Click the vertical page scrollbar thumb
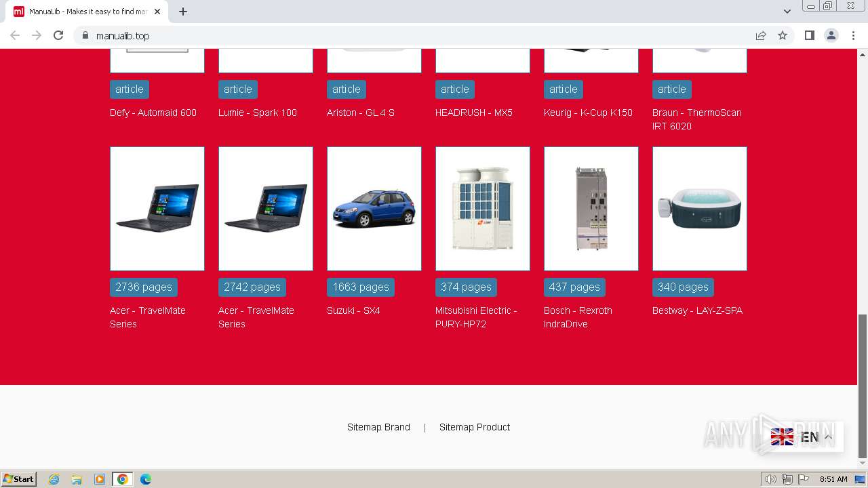Viewport: 868px width, 488px height. (863, 386)
